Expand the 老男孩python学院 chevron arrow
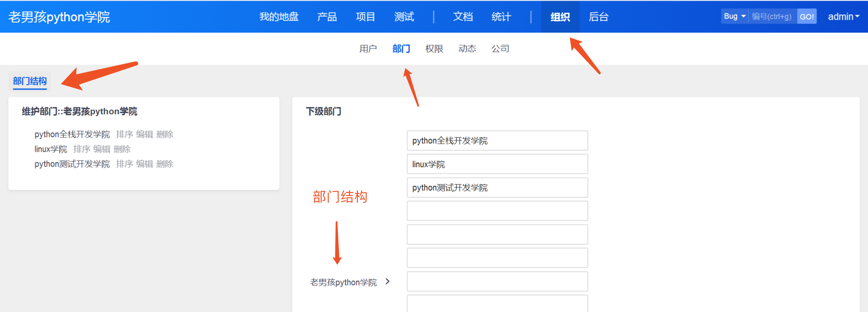The height and width of the screenshot is (312, 868). pos(387,281)
